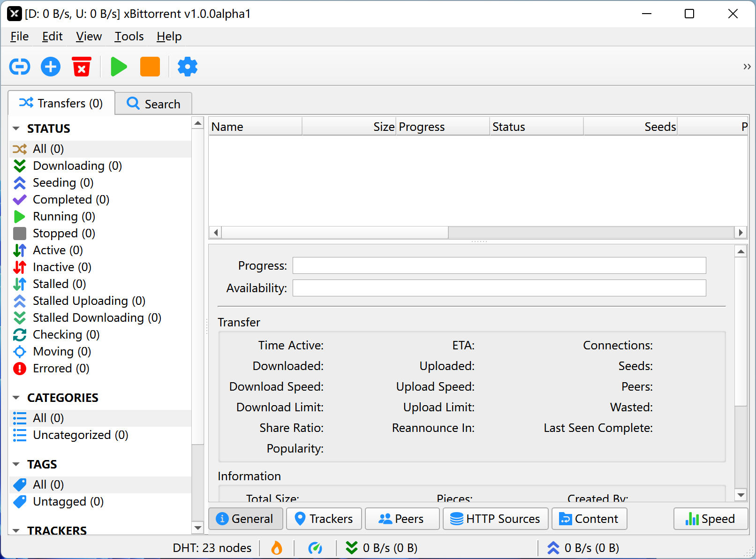This screenshot has width=756, height=559.
Task: Click the Speed graph button
Action: pyautogui.click(x=711, y=519)
